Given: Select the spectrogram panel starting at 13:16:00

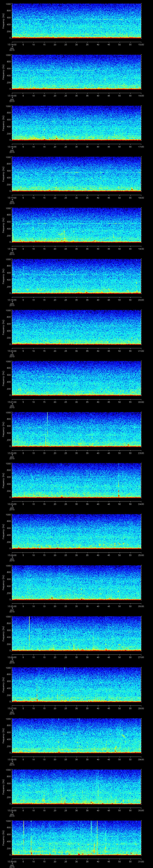Looking at the screenshot, I should (77, 123).
